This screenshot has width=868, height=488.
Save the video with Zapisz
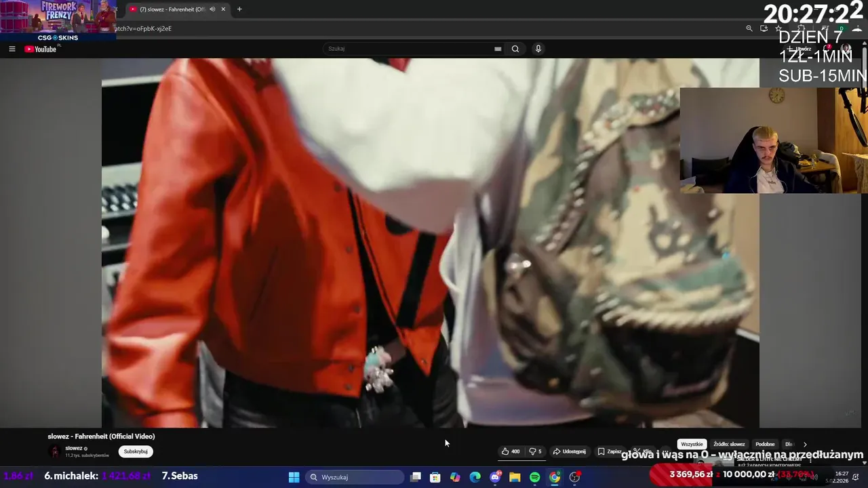tap(610, 451)
